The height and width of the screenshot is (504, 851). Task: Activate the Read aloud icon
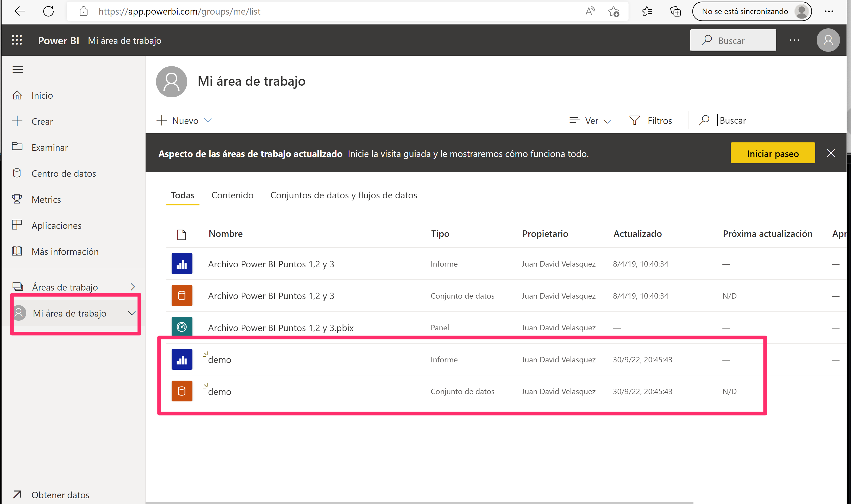pyautogui.click(x=590, y=11)
